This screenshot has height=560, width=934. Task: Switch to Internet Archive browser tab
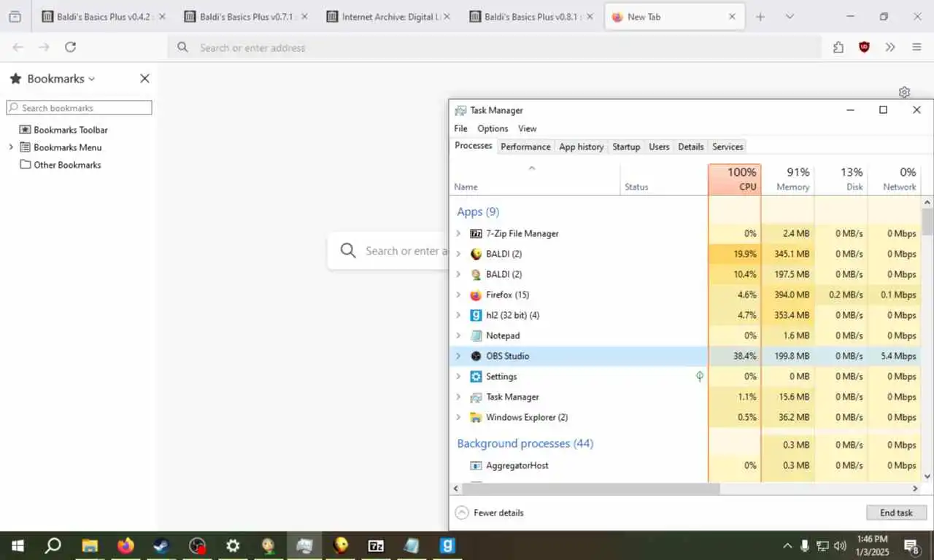pyautogui.click(x=388, y=17)
